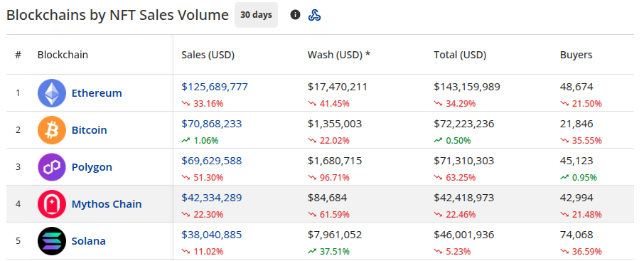This screenshot has height=261, width=644.
Task: Click Solana total $46,001,936
Action: tap(464, 235)
